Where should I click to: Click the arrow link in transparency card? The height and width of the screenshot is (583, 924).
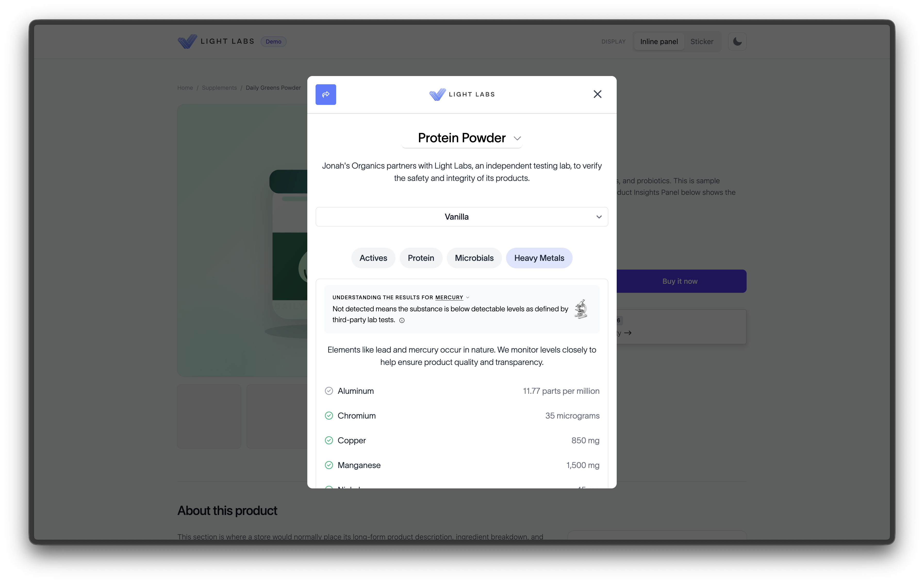[628, 333]
